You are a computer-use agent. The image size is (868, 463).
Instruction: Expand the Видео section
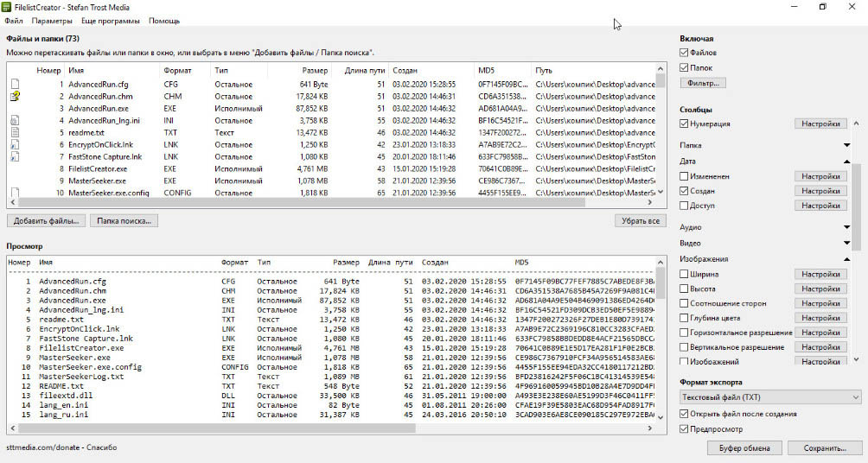coord(846,244)
